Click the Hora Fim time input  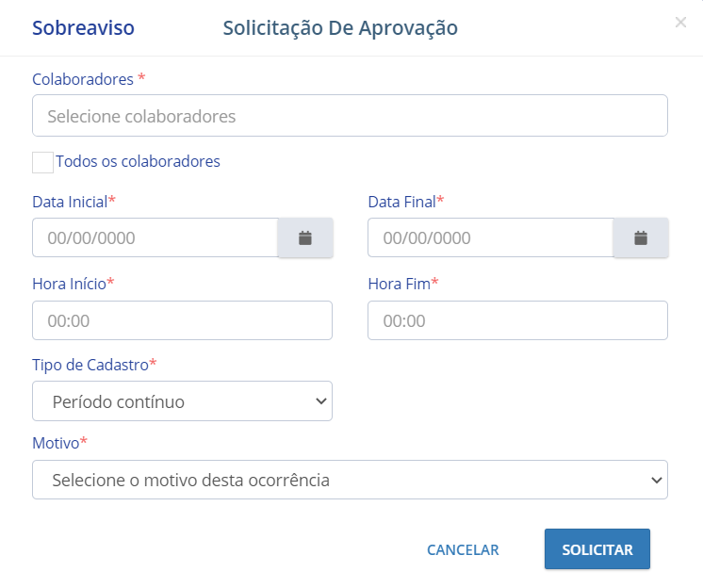tap(517, 320)
